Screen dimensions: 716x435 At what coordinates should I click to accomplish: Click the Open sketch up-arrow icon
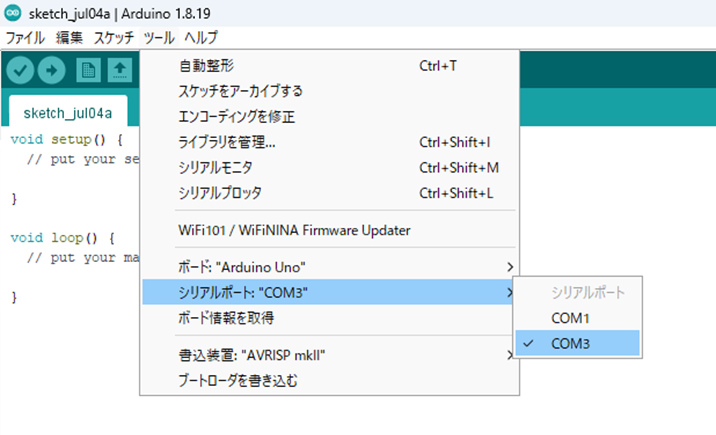(120, 70)
